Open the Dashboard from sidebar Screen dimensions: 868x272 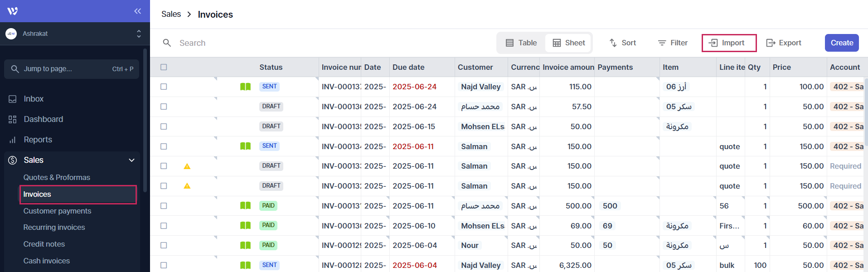(43, 119)
